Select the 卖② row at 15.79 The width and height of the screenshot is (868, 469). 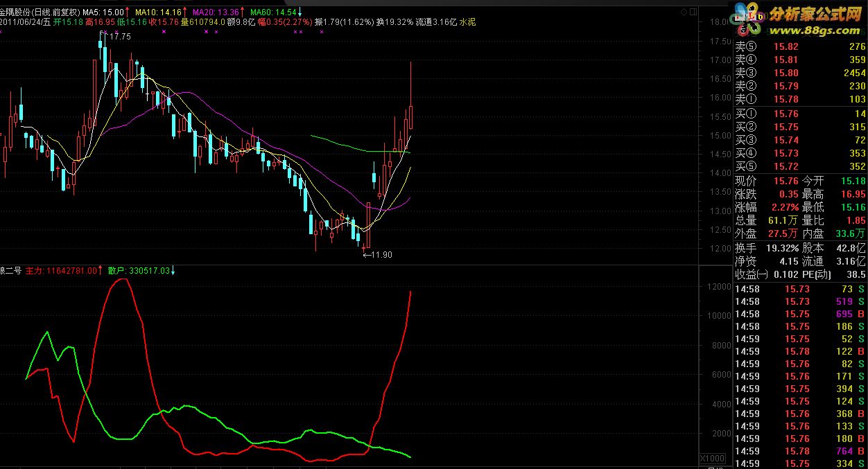(x=801, y=86)
